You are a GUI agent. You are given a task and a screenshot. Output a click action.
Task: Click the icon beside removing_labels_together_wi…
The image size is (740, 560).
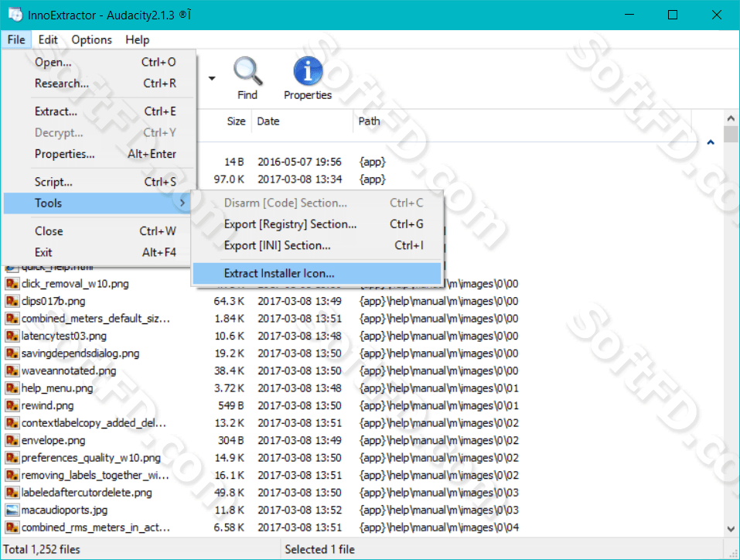click(x=12, y=476)
